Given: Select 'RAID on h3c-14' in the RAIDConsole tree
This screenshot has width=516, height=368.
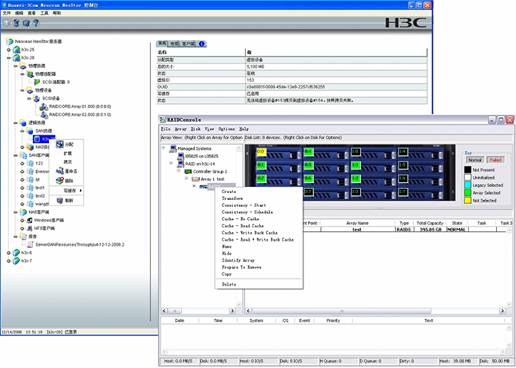Looking at the screenshot, I should (x=200, y=164).
